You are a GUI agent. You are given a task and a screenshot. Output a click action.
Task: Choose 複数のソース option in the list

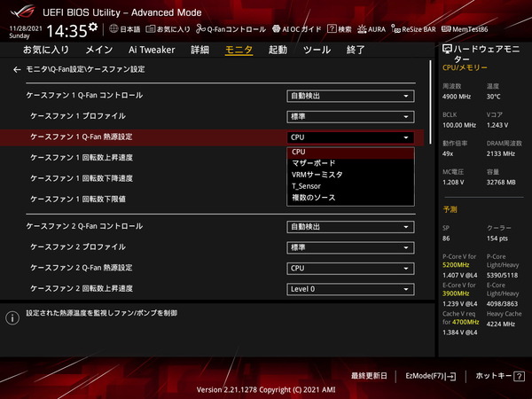(x=350, y=198)
